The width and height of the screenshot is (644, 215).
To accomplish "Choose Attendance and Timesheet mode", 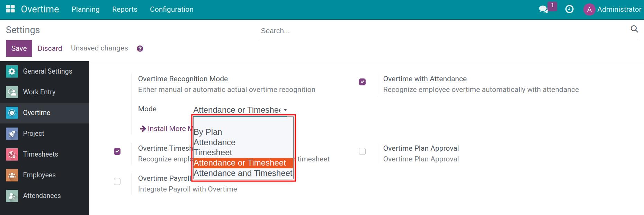I will coord(243,173).
